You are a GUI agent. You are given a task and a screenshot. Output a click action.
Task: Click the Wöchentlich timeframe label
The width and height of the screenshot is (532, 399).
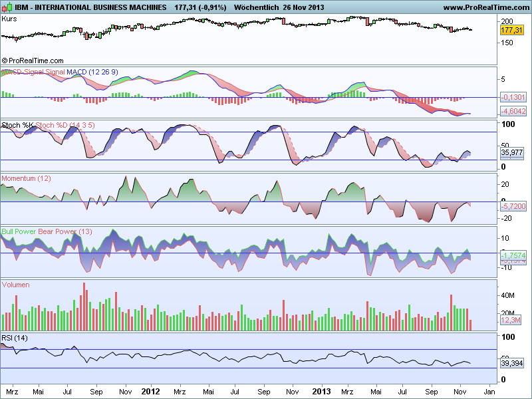pos(256,7)
